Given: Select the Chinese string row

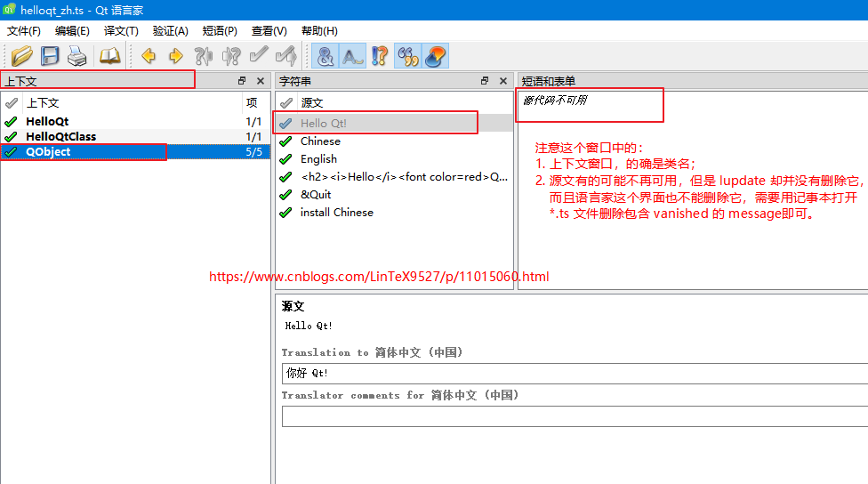Looking at the screenshot, I should [x=394, y=141].
